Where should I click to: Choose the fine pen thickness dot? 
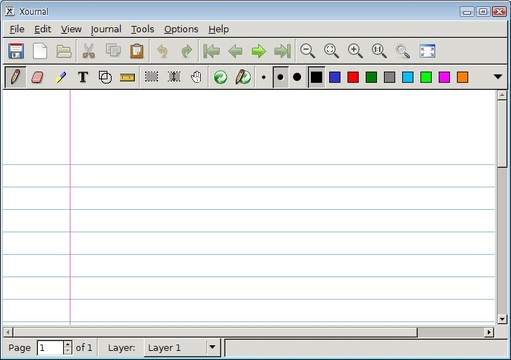point(264,77)
